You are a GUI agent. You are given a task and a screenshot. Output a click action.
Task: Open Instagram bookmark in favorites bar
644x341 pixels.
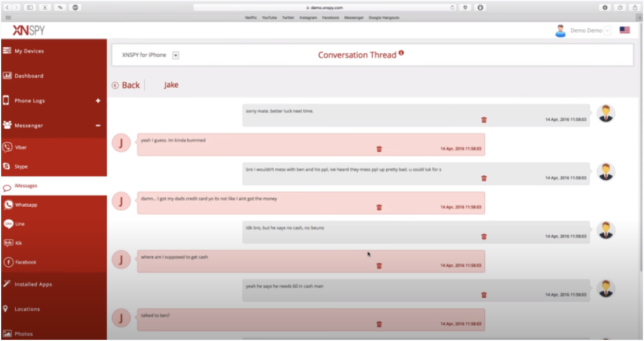pos(308,18)
